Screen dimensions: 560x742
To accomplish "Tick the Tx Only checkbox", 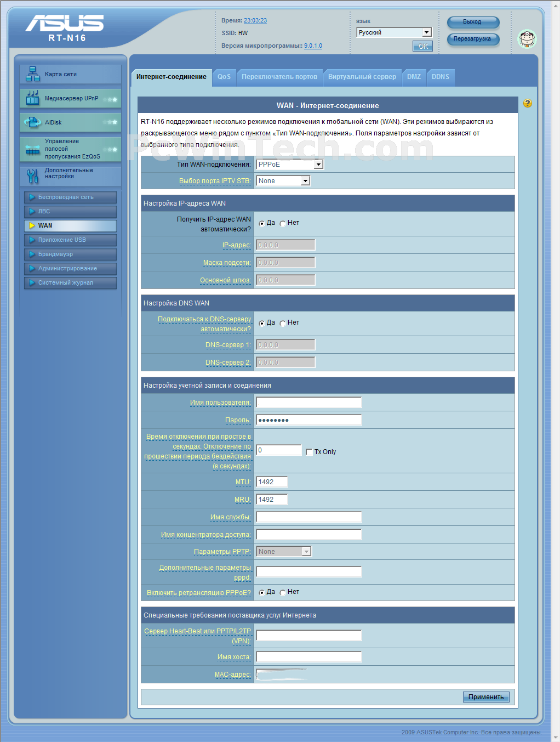I will (x=309, y=452).
